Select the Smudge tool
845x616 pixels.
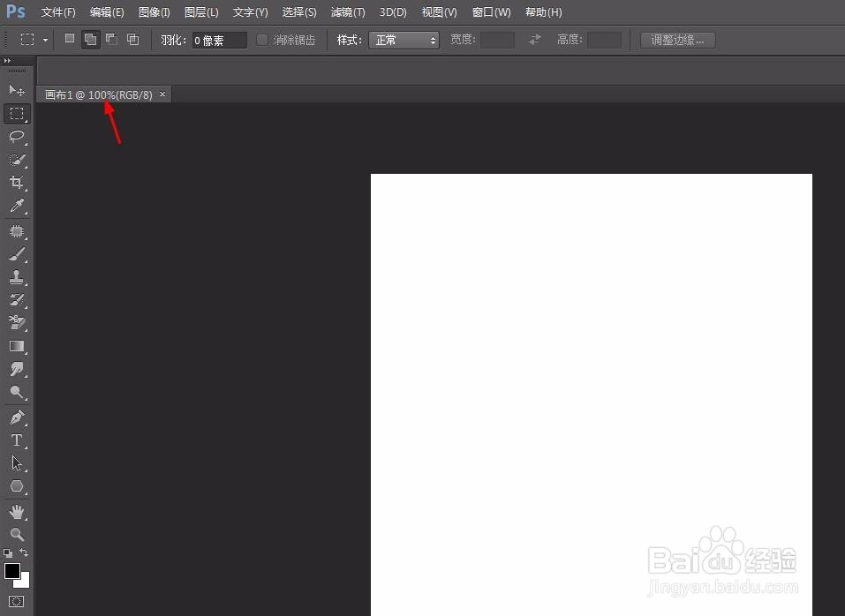17,369
